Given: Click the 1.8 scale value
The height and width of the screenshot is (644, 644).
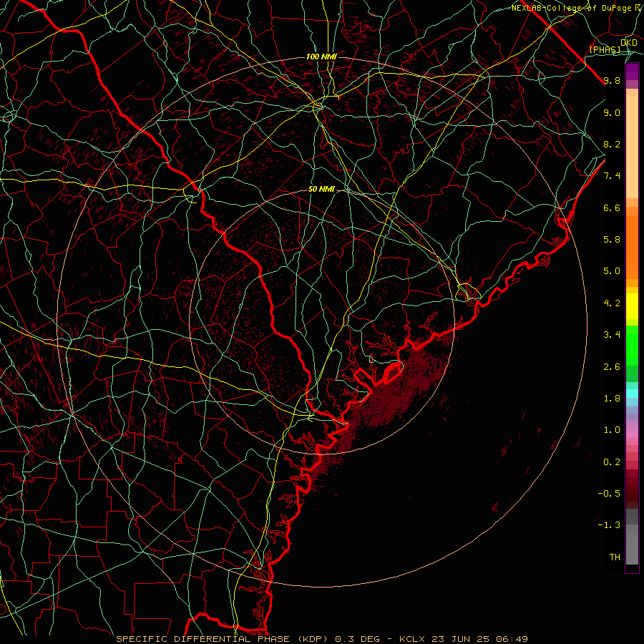Looking at the screenshot, I should click(x=612, y=399).
